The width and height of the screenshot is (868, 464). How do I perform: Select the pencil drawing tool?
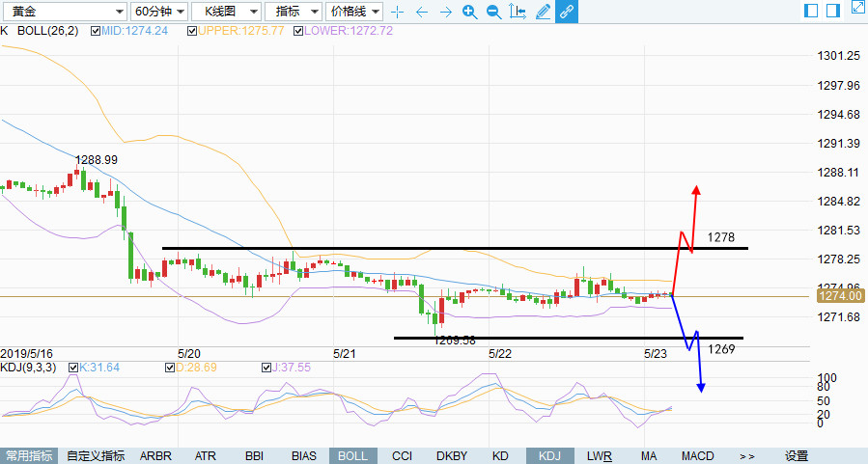pyautogui.click(x=543, y=12)
